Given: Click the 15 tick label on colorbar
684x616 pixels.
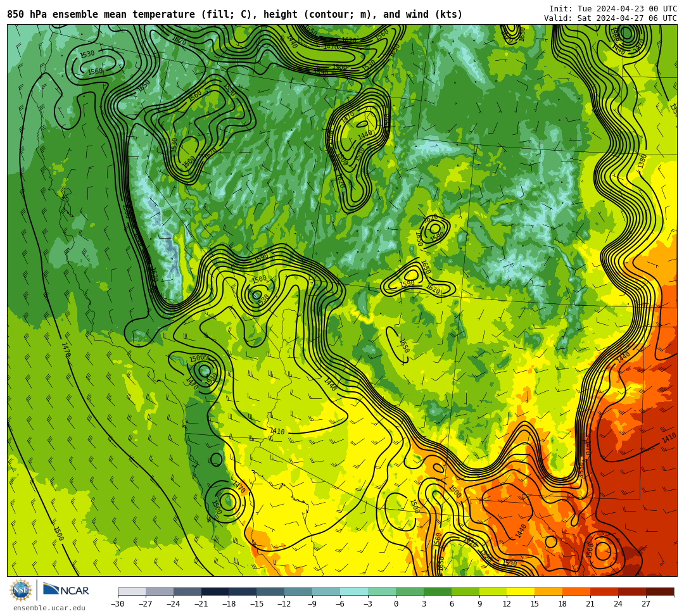Looking at the screenshot, I should 535,604.
